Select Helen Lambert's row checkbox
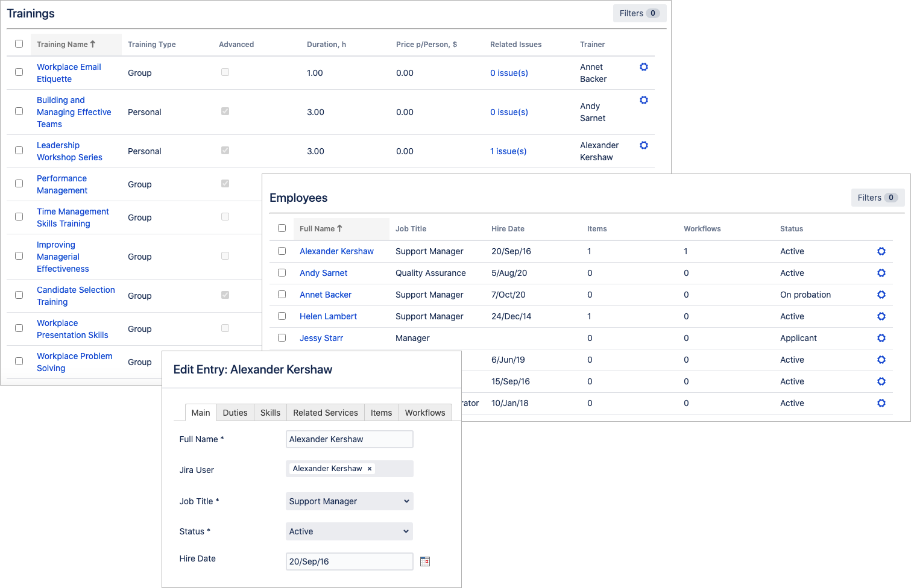911x588 pixels. [282, 316]
